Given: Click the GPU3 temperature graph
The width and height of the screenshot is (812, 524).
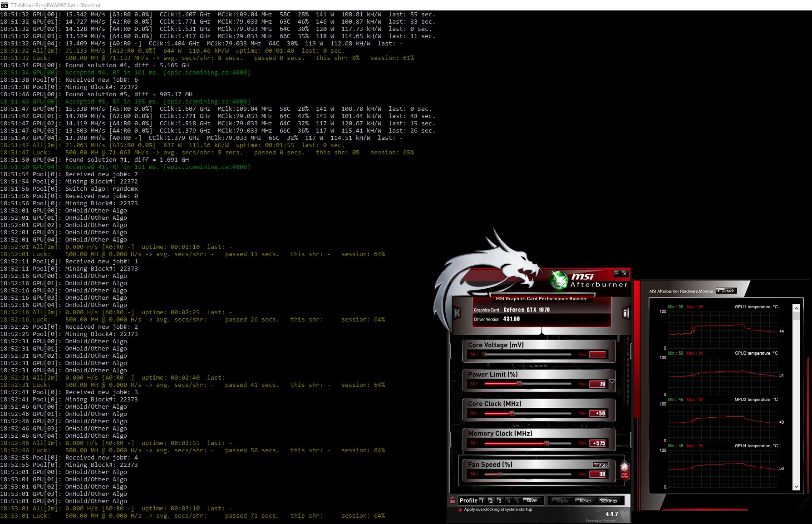Looking at the screenshot, I should [x=723, y=423].
